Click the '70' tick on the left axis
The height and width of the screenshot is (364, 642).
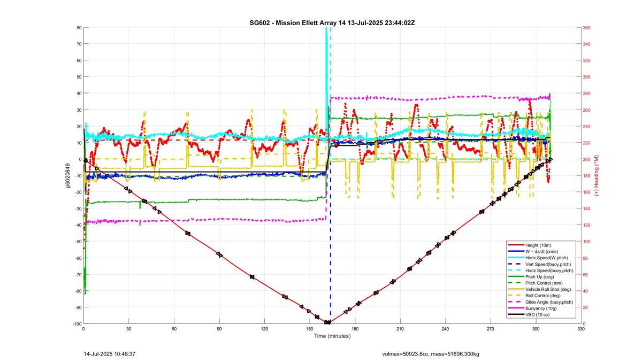pyautogui.click(x=78, y=44)
